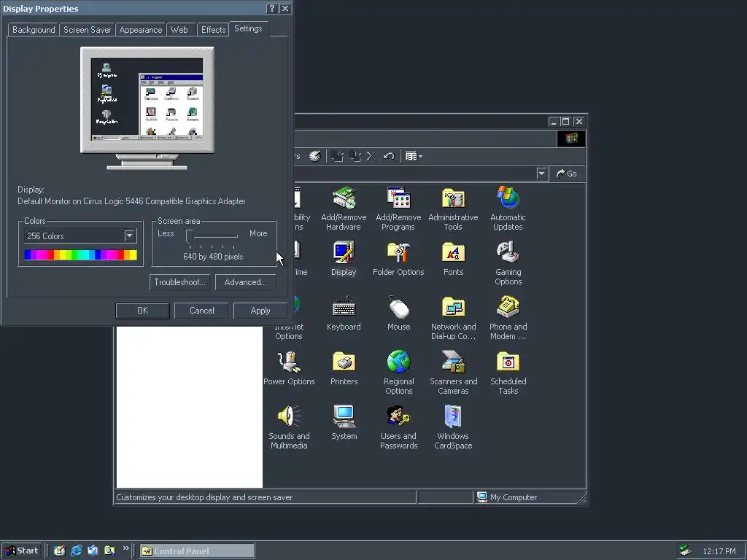Click the Advanced... button
Viewport: 747px width, 560px height.
pos(245,282)
